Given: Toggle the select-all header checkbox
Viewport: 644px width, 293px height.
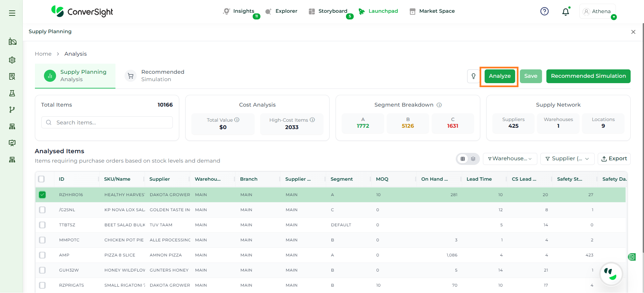Looking at the screenshot, I should coord(42,179).
